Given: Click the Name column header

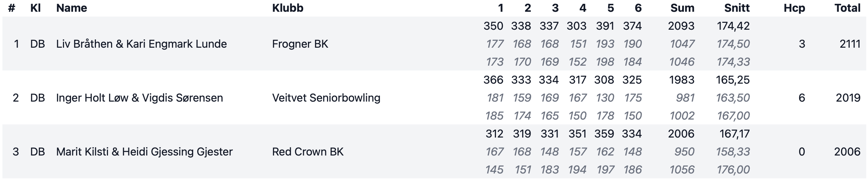Looking at the screenshot, I should (72, 8).
